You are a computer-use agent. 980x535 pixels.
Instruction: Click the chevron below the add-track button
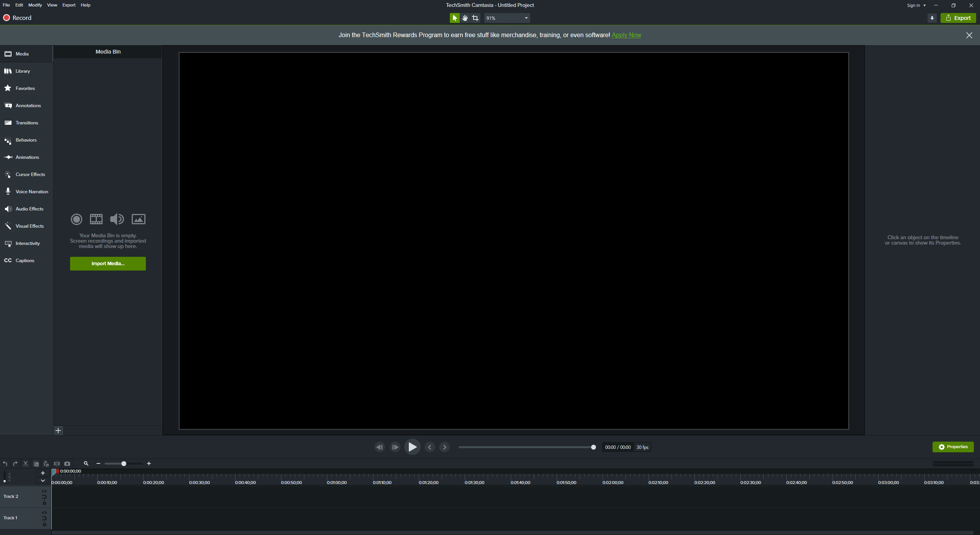[43, 481]
